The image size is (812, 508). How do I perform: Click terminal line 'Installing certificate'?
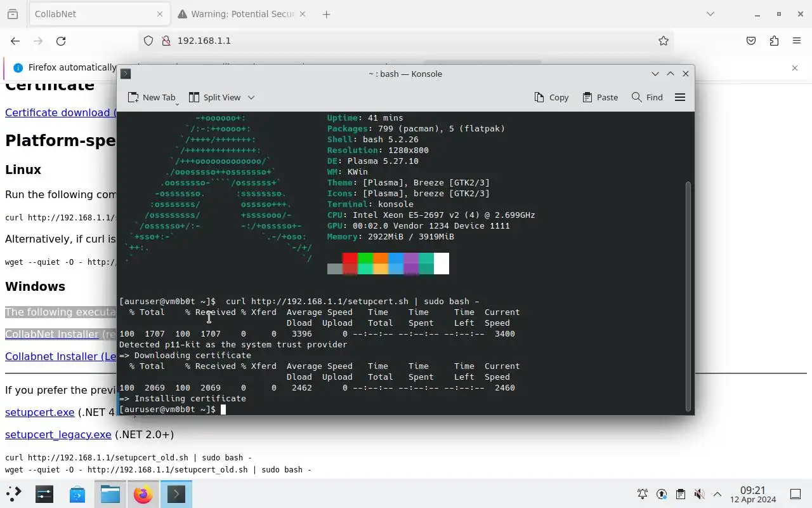[x=183, y=399]
